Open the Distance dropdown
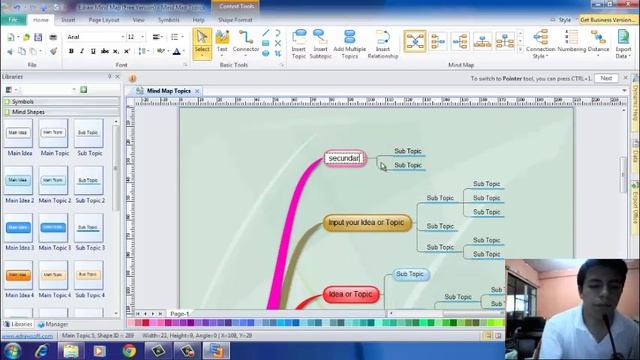 point(598,44)
